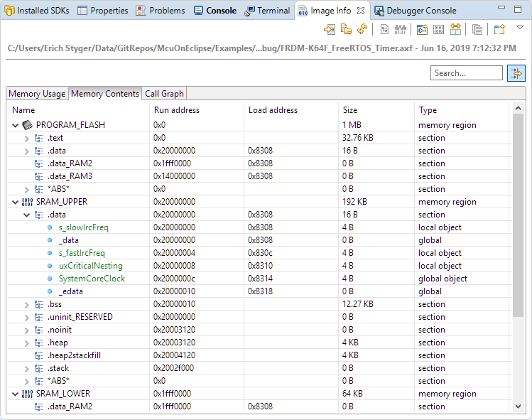Sort by the Type column header
Viewport: 532px width, 420px height.
pos(462,110)
